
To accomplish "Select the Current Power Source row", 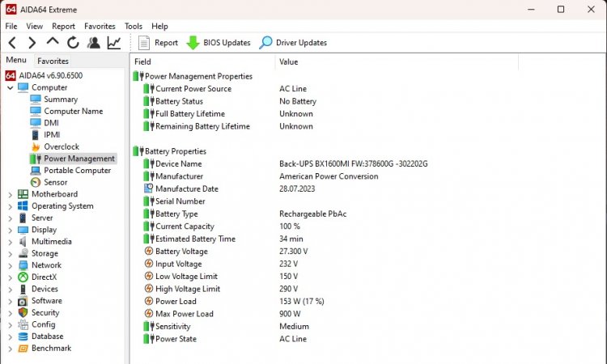I will 225,89.
